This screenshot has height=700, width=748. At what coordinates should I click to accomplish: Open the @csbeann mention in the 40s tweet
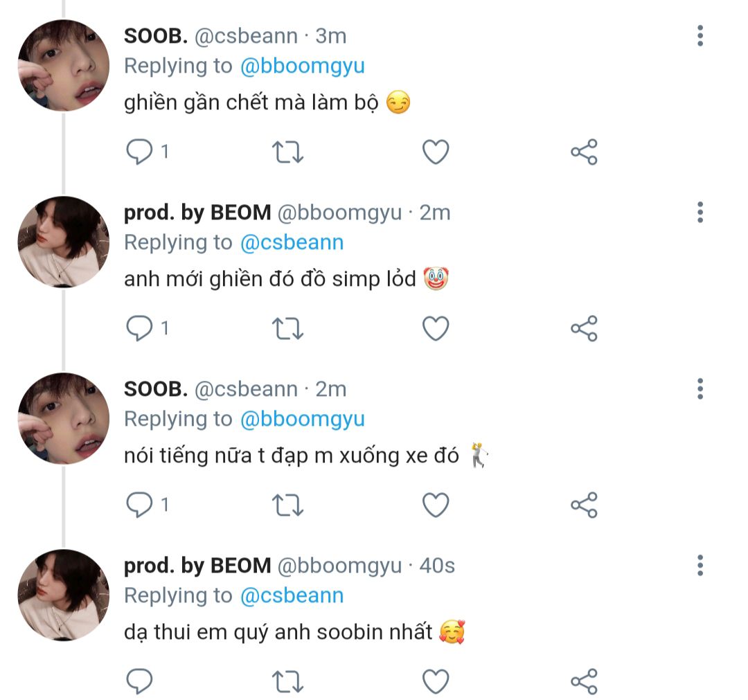292,595
